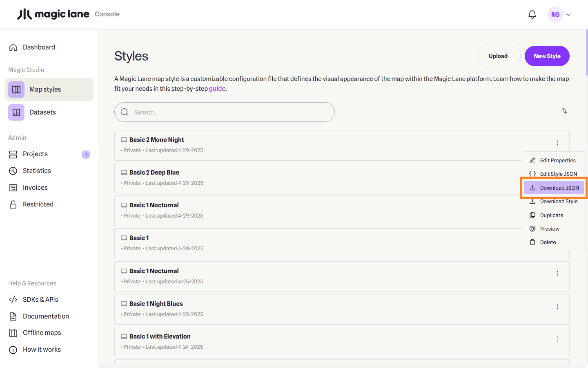This screenshot has width=588, height=368.
Task: Follow the step-by-step guide link
Action: coord(217,89)
